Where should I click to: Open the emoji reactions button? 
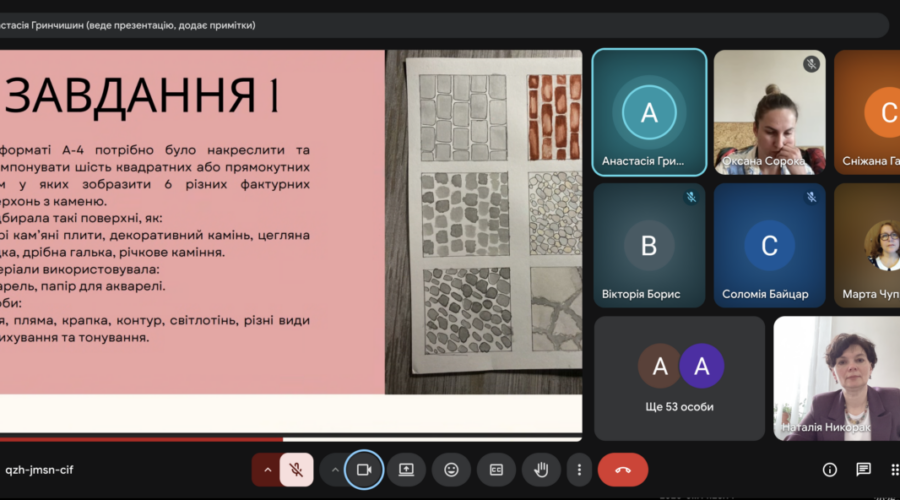(451, 470)
